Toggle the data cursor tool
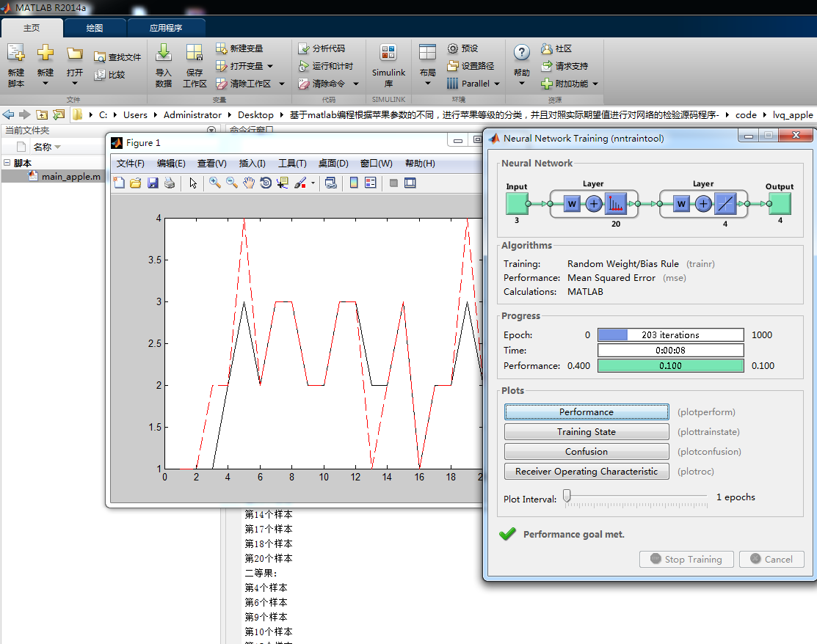This screenshot has height=644, width=817. [283, 183]
